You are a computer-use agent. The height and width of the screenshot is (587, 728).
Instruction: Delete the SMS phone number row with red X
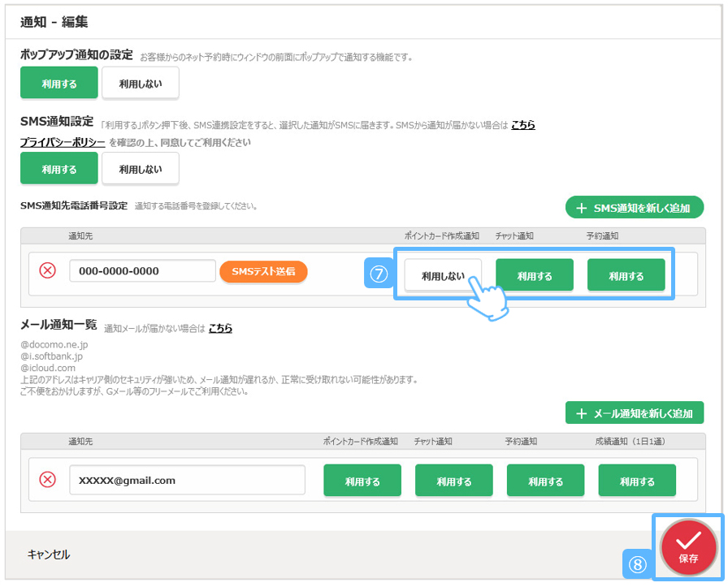coord(48,271)
